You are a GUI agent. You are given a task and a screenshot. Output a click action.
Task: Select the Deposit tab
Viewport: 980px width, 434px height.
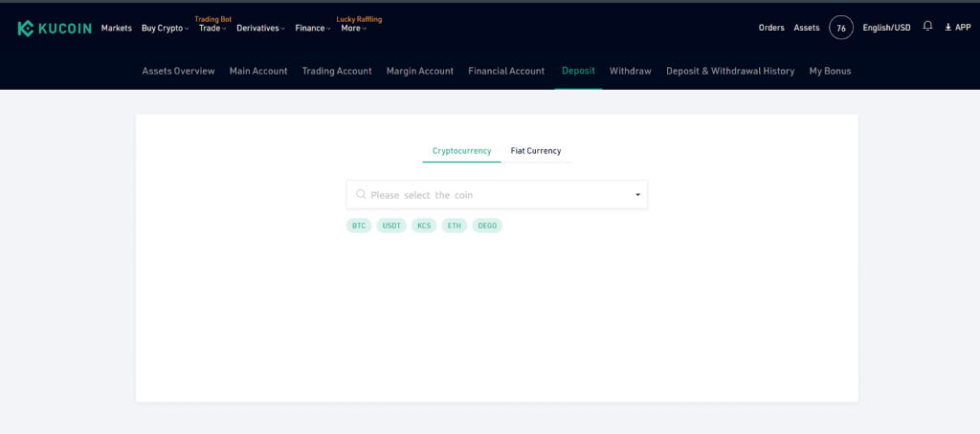[578, 71]
